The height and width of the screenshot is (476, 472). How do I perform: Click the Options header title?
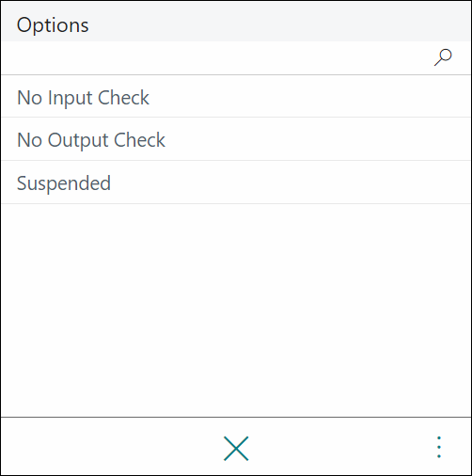(53, 25)
